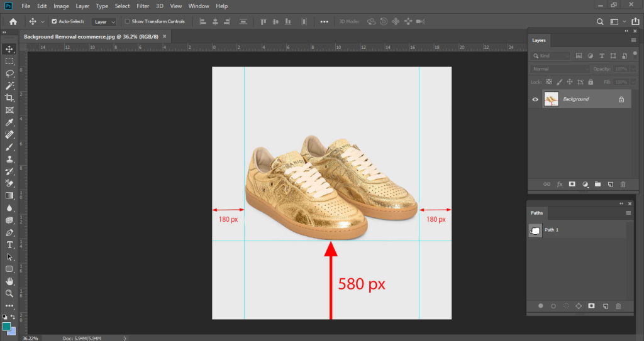Hide the Background layer eye icon
This screenshot has height=341, width=644.
pos(535,99)
